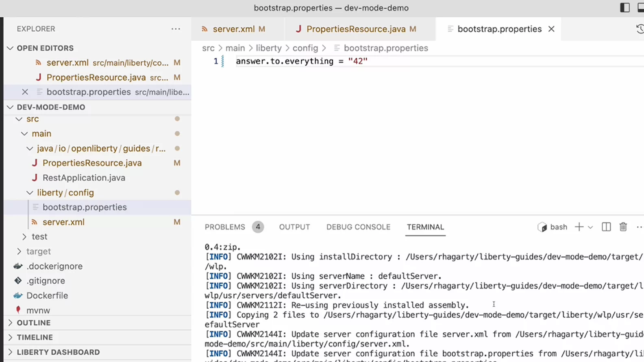This screenshot has height=362, width=644.
Task: Expand the test folder
Action: pyautogui.click(x=39, y=236)
